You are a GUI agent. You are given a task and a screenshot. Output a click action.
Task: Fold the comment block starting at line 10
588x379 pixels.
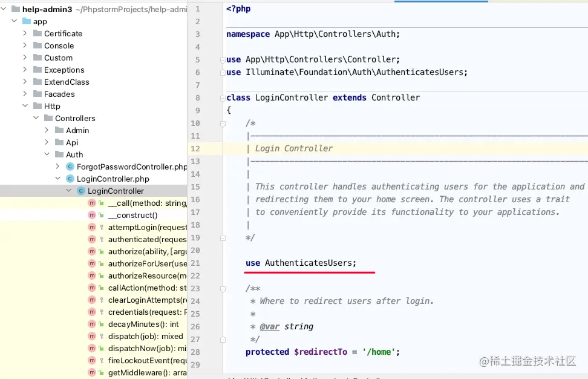[223, 123]
